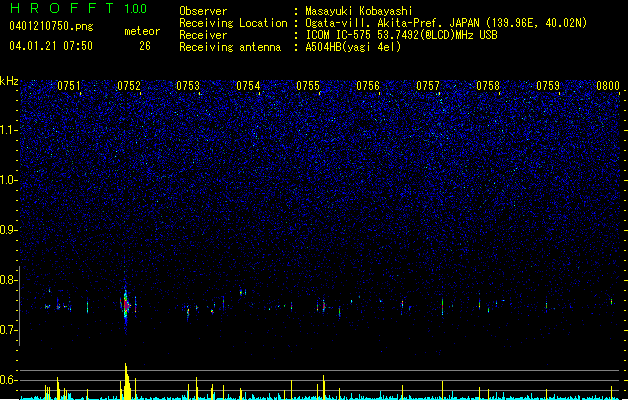Click the 0757 time marker
Image resolution: width=629 pixels, height=400 pixels.
click(428, 86)
